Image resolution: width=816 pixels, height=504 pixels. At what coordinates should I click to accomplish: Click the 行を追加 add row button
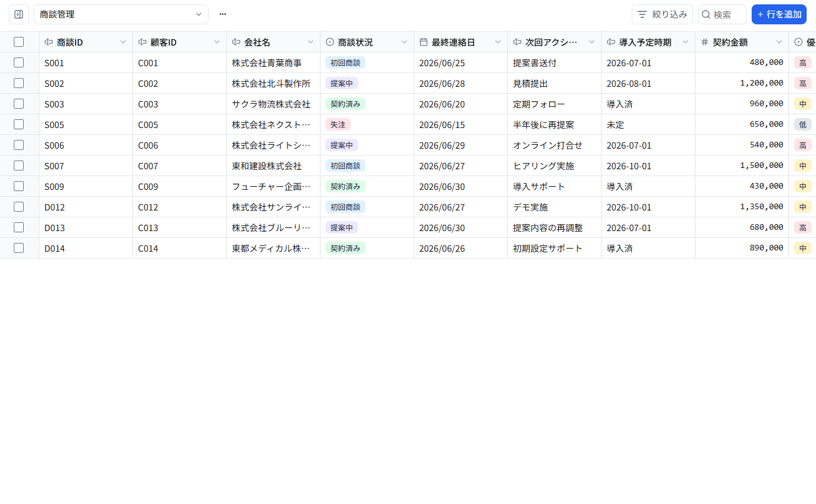coord(779,14)
